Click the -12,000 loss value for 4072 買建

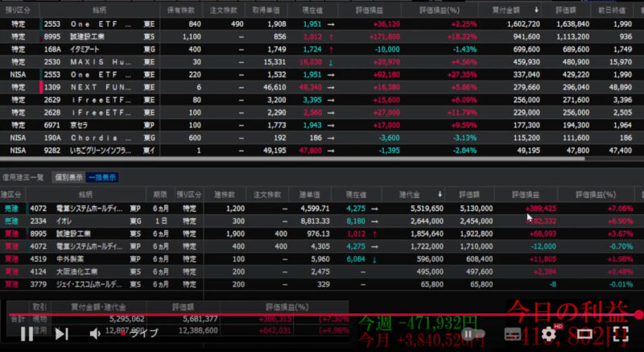[x=543, y=246]
